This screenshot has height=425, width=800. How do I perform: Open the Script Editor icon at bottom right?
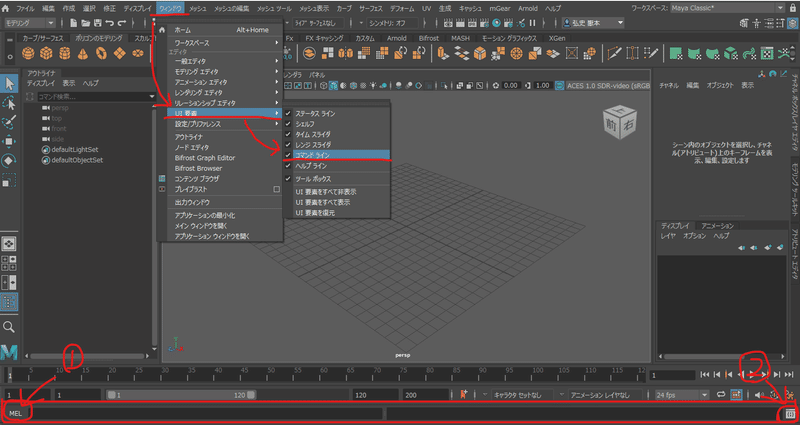(x=790, y=413)
